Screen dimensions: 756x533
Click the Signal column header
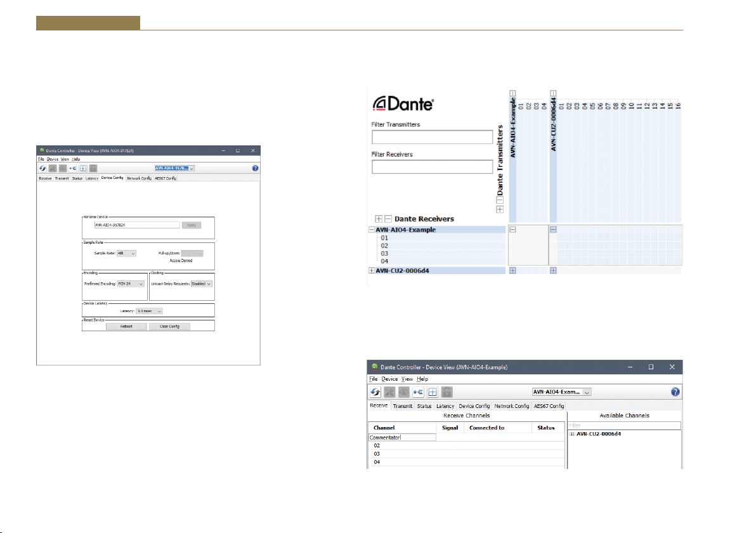pos(450,428)
